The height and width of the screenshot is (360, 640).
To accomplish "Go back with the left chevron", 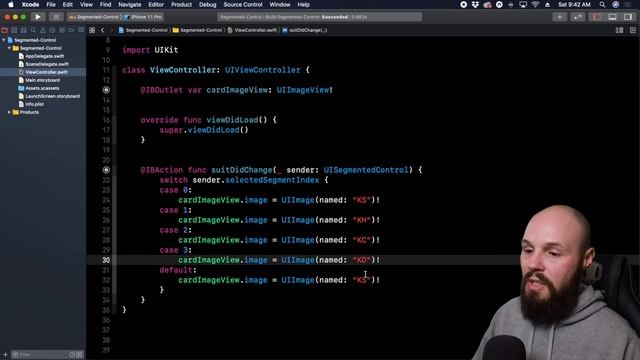I will (x=102, y=30).
